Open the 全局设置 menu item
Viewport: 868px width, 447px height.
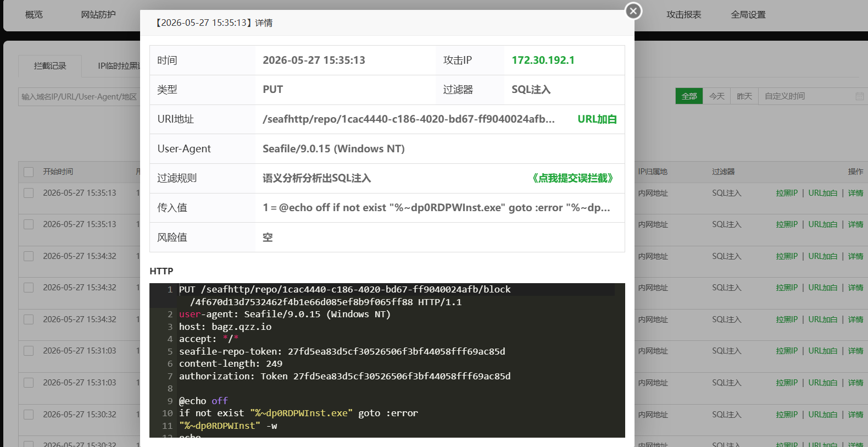click(x=748, y=15)
